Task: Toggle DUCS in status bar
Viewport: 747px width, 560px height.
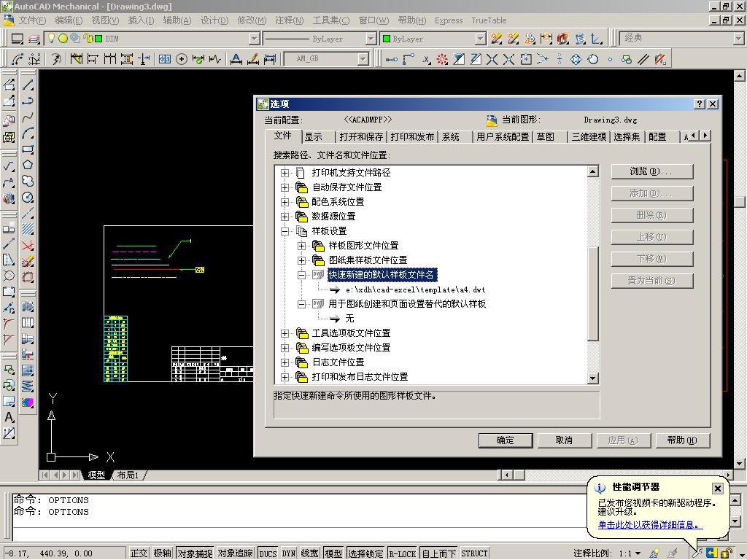Action: 268,553
